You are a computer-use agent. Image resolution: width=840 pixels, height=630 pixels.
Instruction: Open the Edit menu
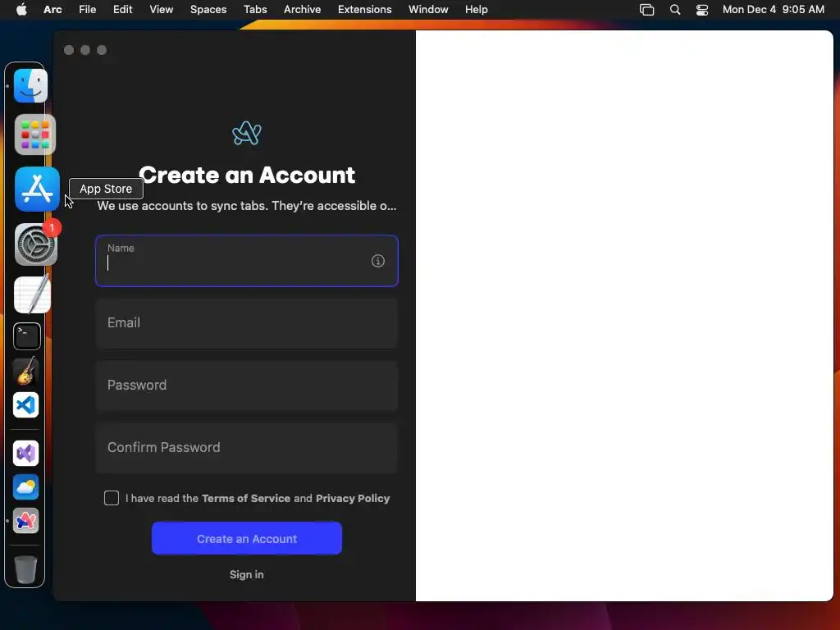click(123, 10)
